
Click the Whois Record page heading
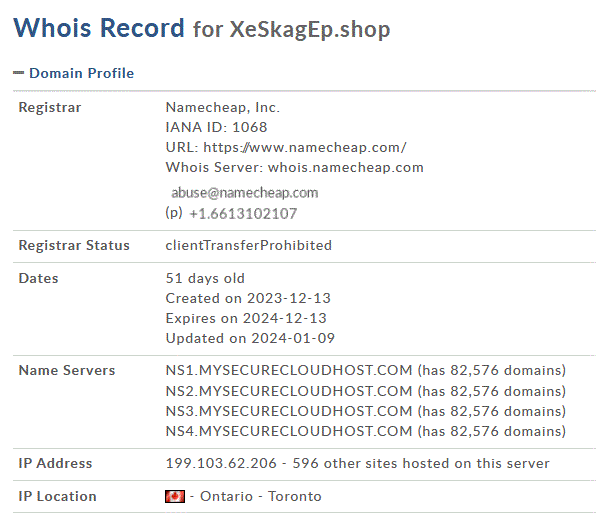[x=99, y=28]
